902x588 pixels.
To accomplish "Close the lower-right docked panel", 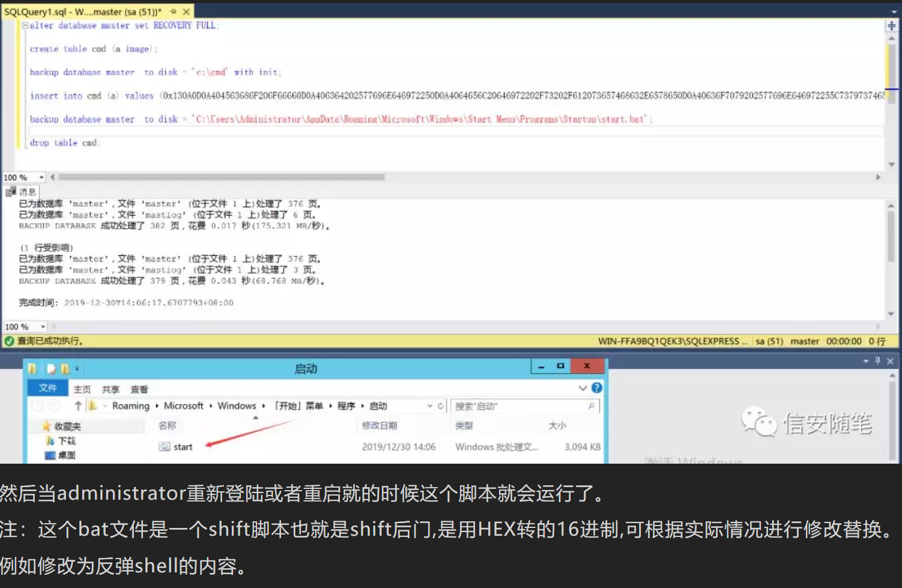I will 890,361.
